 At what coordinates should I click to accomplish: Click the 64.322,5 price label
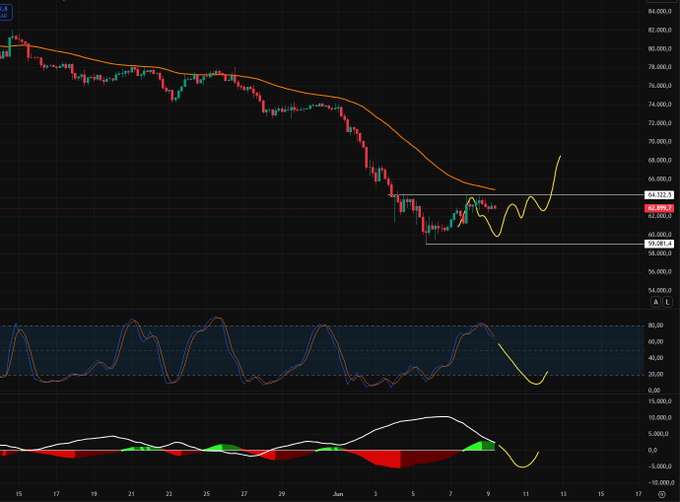coord(659,195)
